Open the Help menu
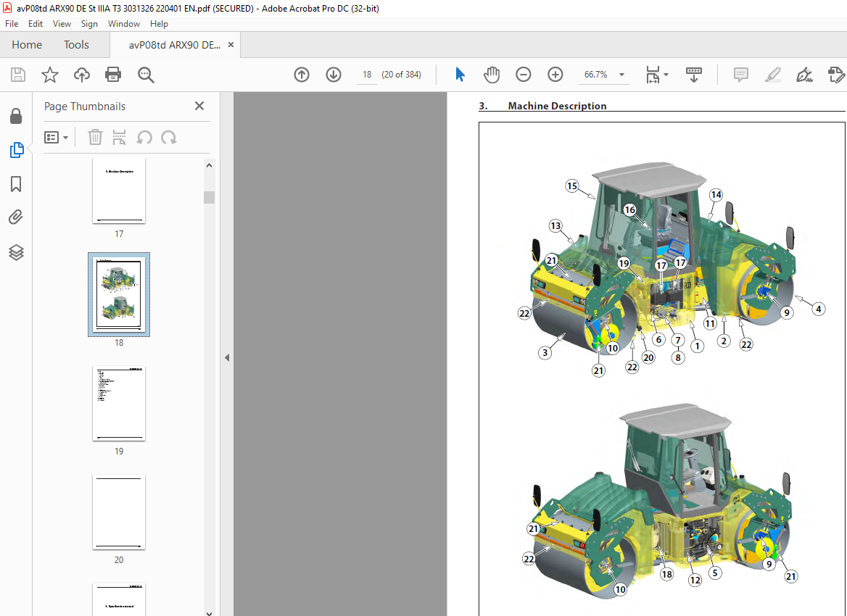This screenshot has width=847, height=616. click(159, 24)
